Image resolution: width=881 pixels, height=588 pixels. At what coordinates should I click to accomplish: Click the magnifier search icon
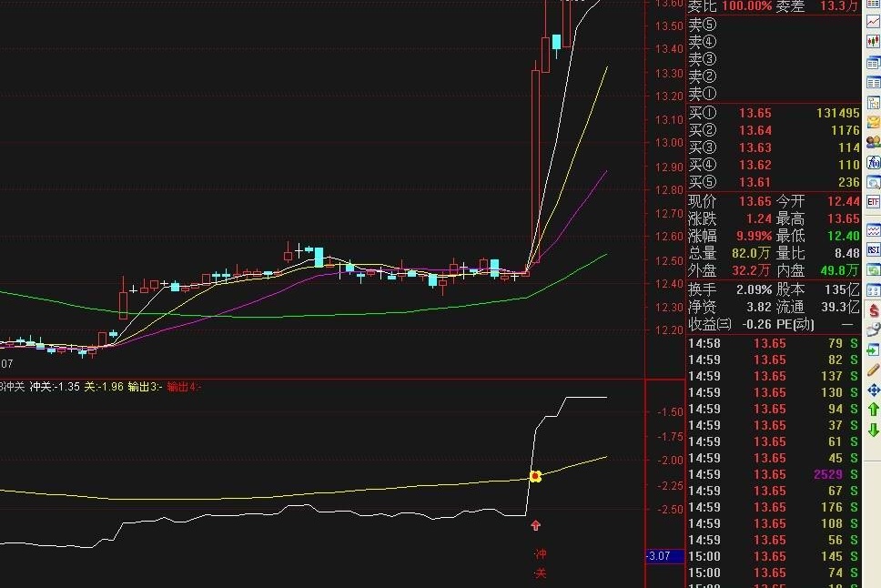point(874,182)
